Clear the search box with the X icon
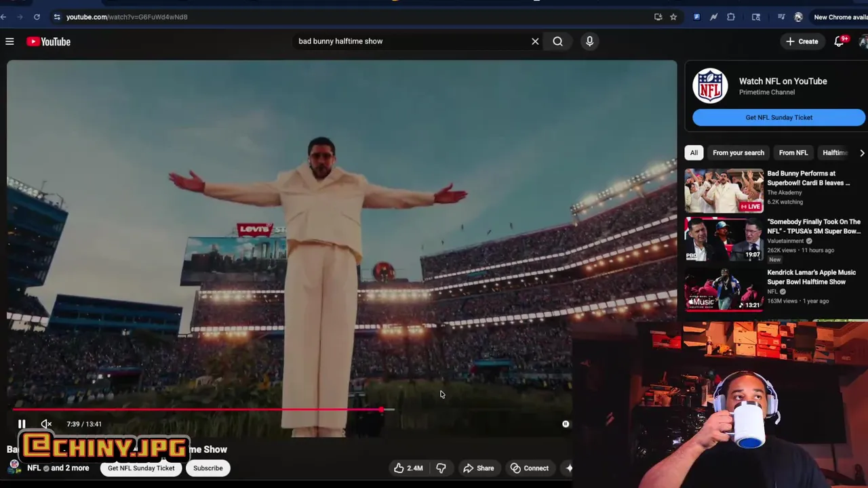This screenshot has width=868, height=488. (x=535, y=41)
